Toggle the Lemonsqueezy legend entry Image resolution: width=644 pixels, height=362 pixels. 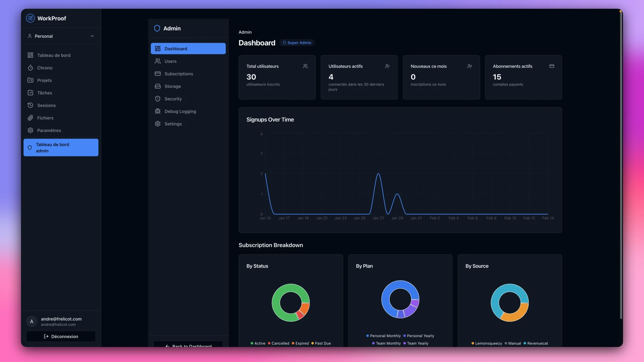click(x=487, y=343)
